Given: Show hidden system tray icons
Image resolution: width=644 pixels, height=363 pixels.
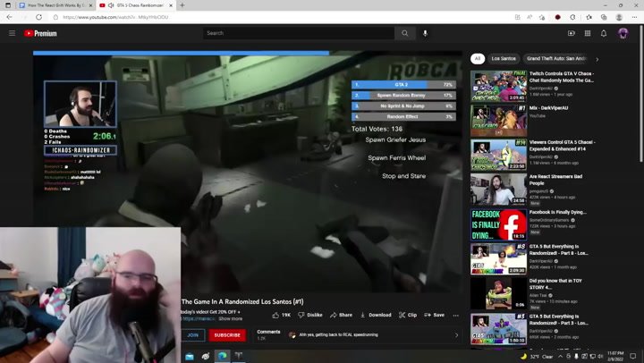Looking at the screenshot, I should click(x=560, y=357).
